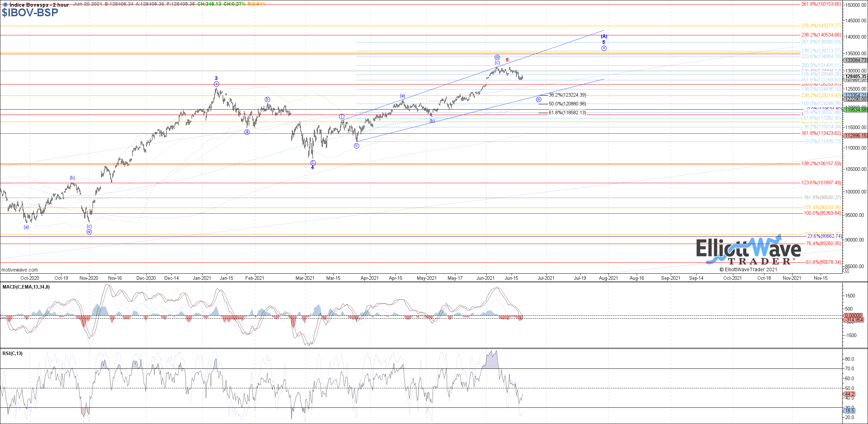Screen dimensions: 868x424
Task: Select the blue 4 wave label
Action: click(312, 167)
